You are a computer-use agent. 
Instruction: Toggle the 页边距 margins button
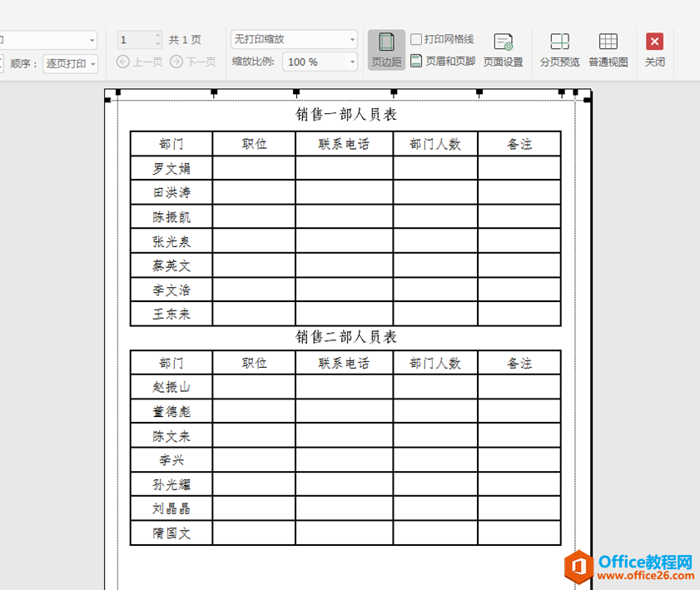(x=386, y=50)
